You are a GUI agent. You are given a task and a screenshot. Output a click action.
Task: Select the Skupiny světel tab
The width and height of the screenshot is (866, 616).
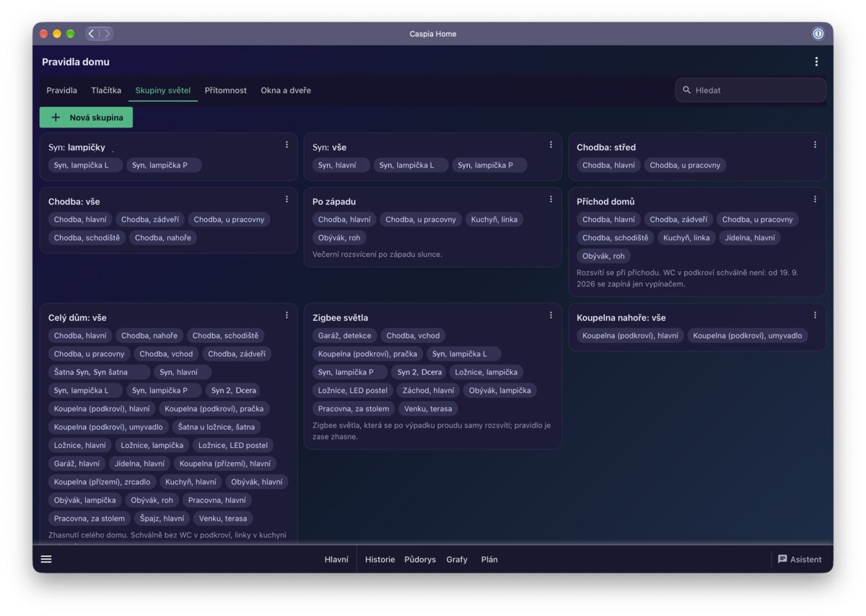(x=163, y=90)
